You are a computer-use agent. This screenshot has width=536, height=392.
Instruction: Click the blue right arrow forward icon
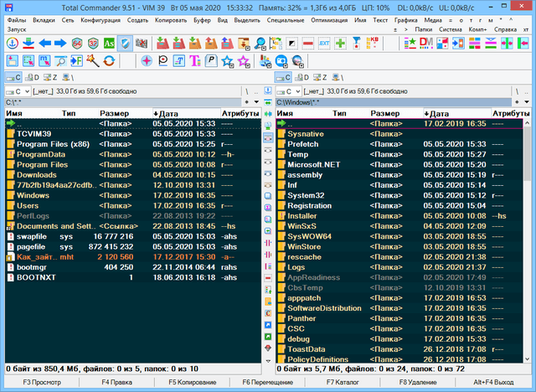pos(60,42)
